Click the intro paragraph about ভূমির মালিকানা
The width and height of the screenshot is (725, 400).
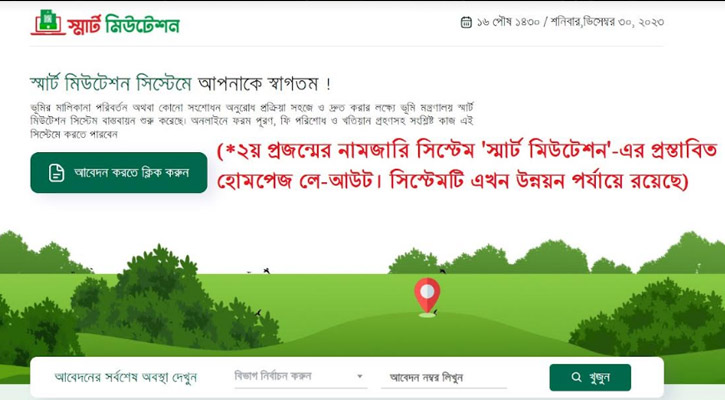click(252, 121)
